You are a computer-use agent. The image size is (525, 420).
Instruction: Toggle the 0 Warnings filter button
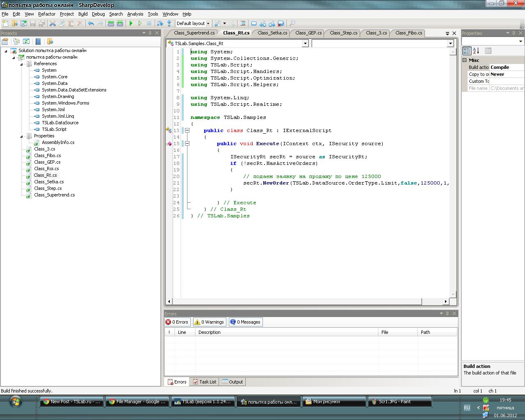point(209,322)
